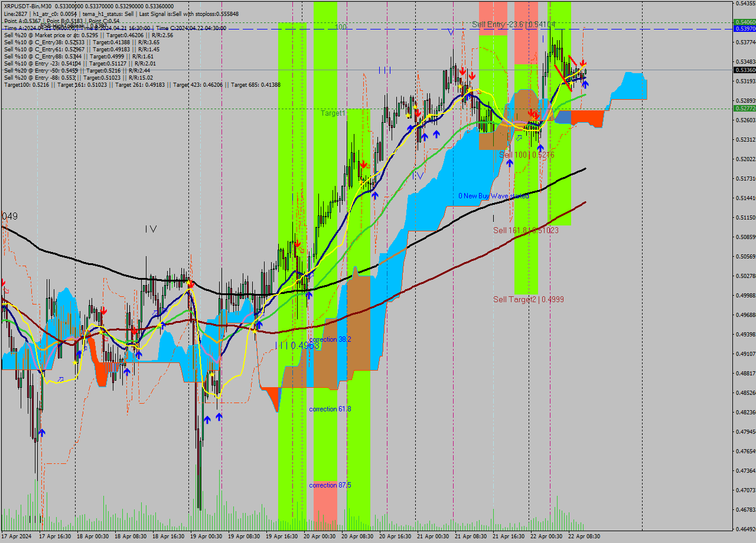The height and width of the screenshot is (543, 756).
Task: Click the '18 Apr 00:30' time label
Action: 93,537
